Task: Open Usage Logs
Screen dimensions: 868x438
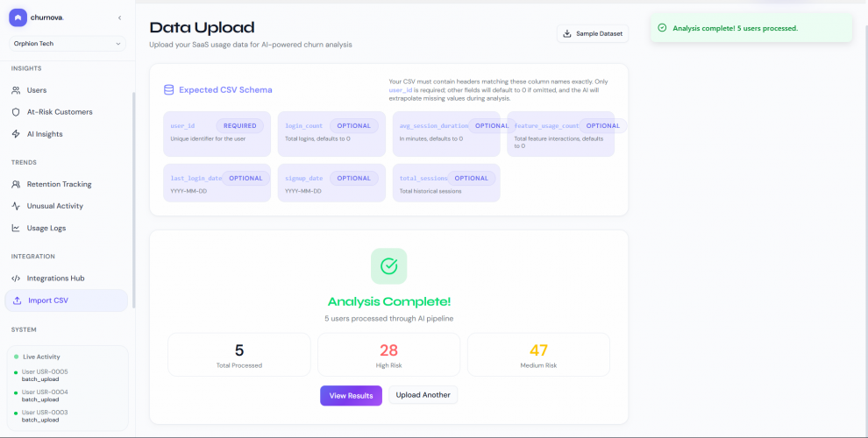Action: click(x=67, y=228)
